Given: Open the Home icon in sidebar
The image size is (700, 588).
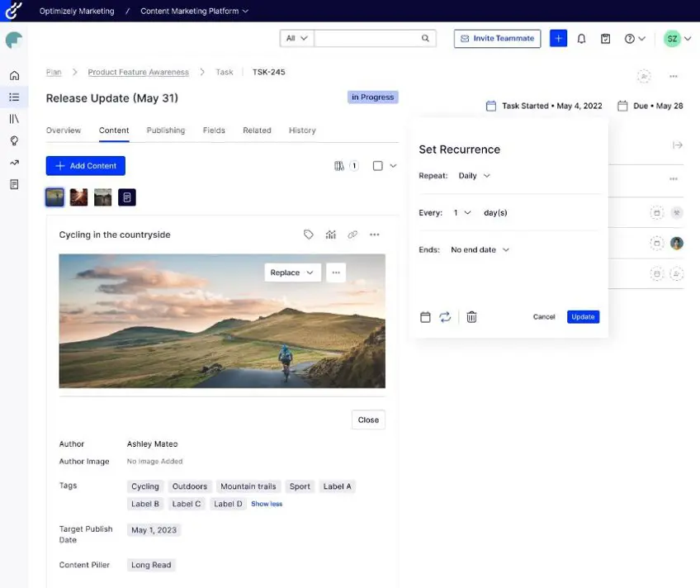Looking at the screenshot, I should [14, 75].
